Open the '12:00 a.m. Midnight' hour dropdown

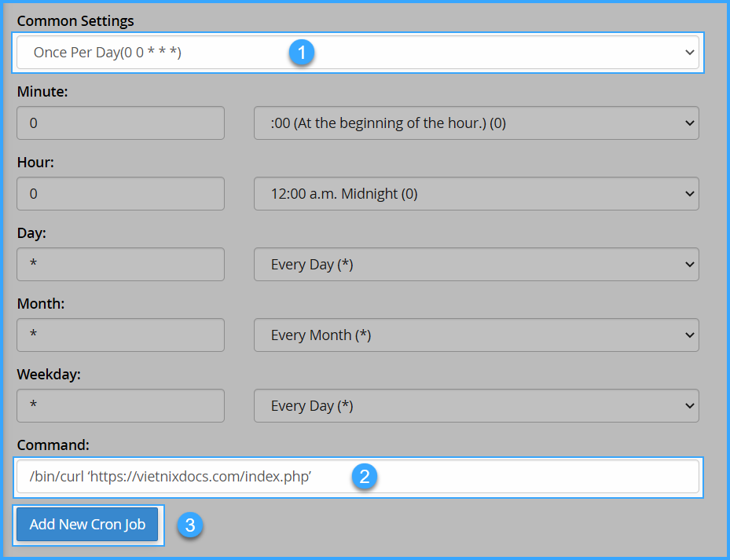pos(476,194)
